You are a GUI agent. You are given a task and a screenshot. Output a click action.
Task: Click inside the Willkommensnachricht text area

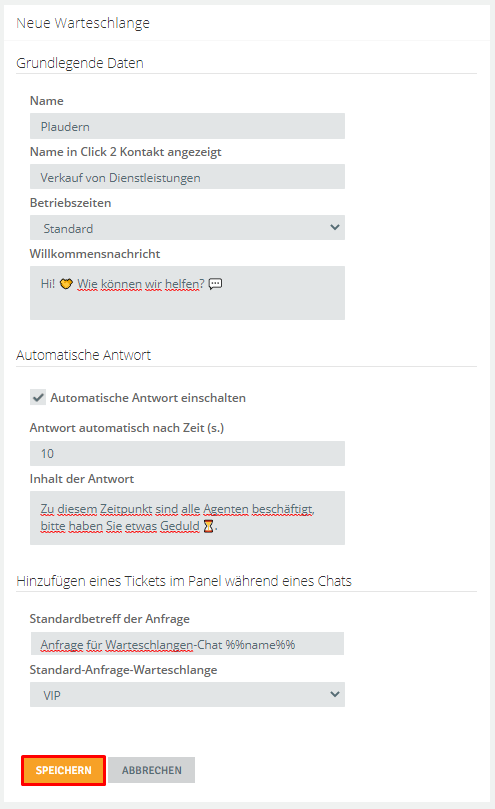pos(187,293)
